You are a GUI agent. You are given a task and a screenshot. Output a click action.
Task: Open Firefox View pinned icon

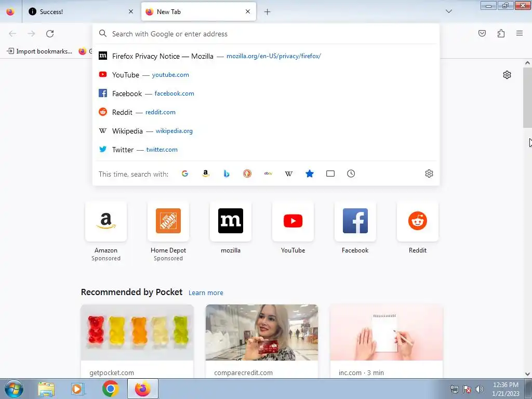[10, 11]
